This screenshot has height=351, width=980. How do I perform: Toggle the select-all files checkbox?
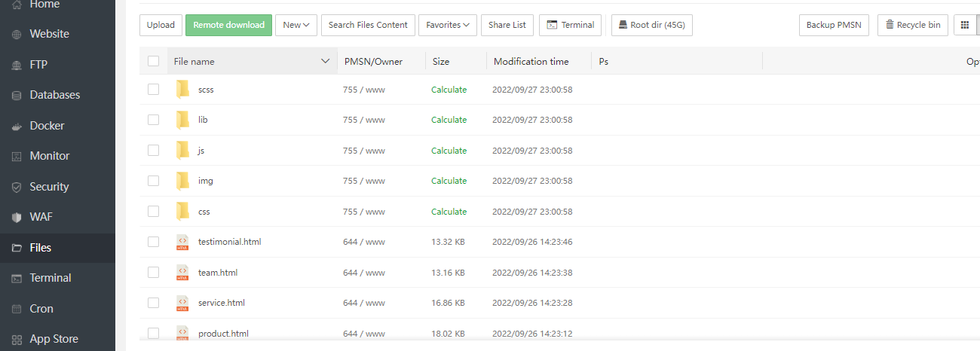[x=154, y=61]
